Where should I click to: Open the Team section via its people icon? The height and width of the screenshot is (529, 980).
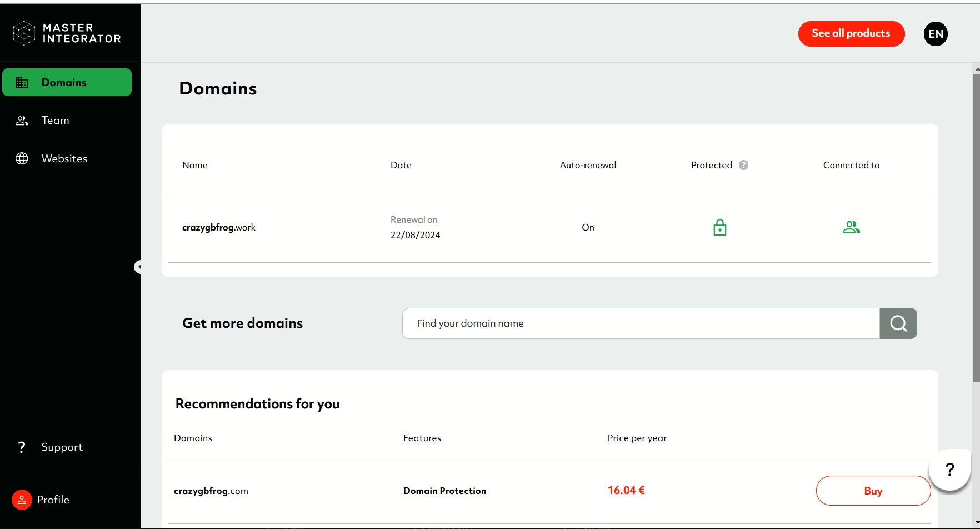[22, 120]
